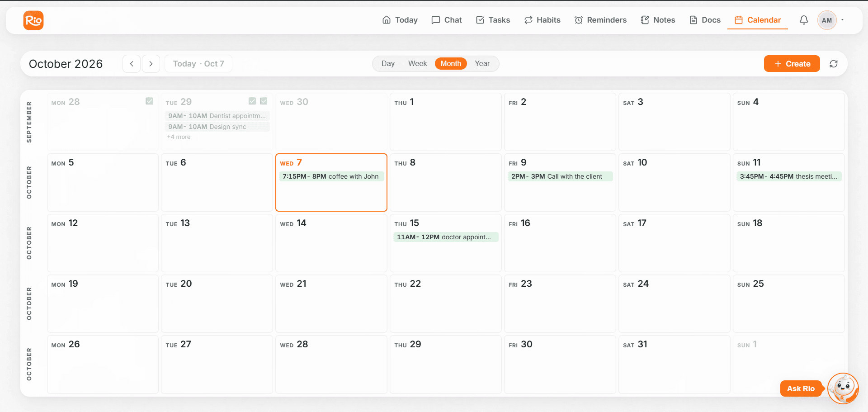
Task: Switch to Year view
Action: click(x=482, y=64)
